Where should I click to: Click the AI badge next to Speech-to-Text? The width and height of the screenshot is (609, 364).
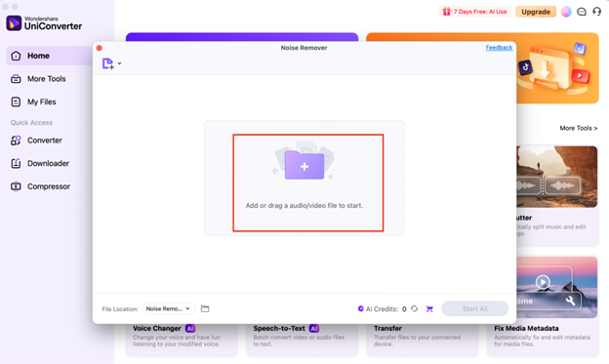pos(314,328)
